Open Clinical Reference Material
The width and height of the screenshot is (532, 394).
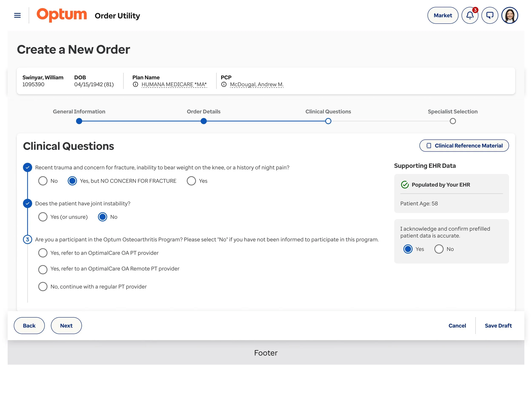[464, 145]
